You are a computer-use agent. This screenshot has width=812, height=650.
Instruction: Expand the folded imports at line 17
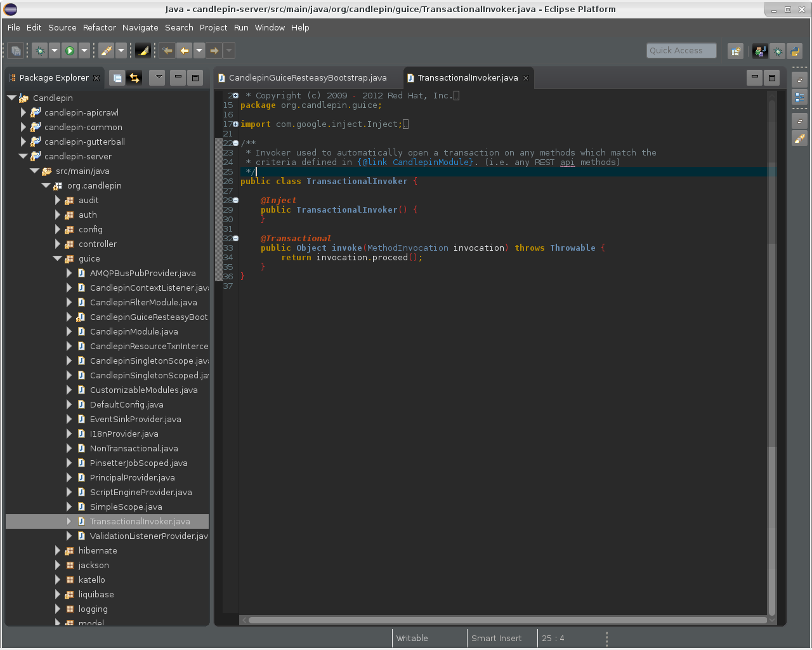click(235, 124)
